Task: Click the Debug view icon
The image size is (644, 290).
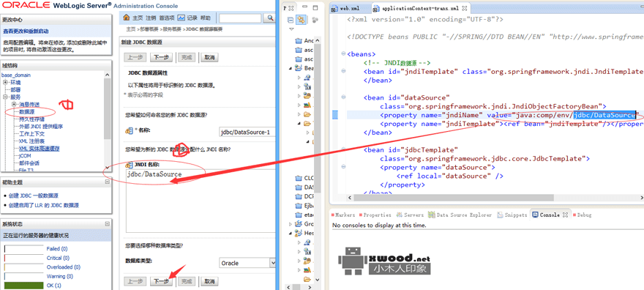Action: 574,215
